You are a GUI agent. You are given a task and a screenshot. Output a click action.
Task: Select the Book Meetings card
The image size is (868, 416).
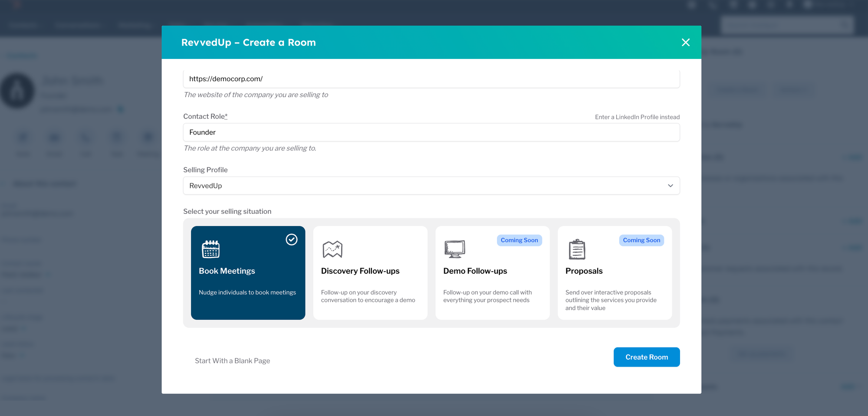[x=248, y=273]
